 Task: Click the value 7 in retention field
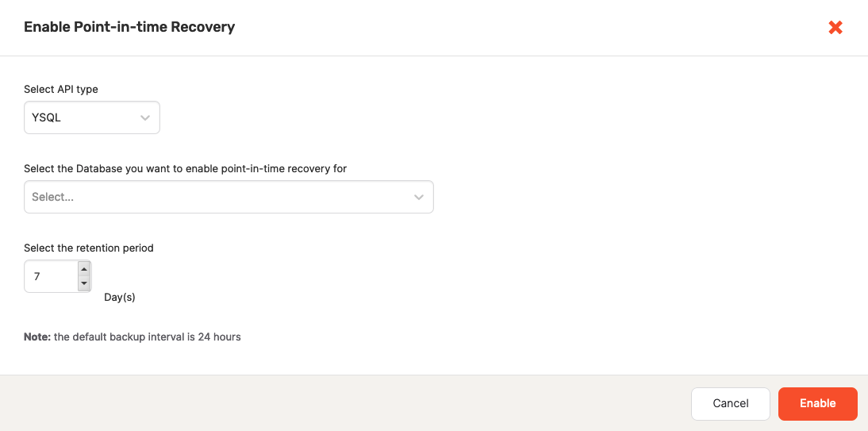click(x=37, y=276)
